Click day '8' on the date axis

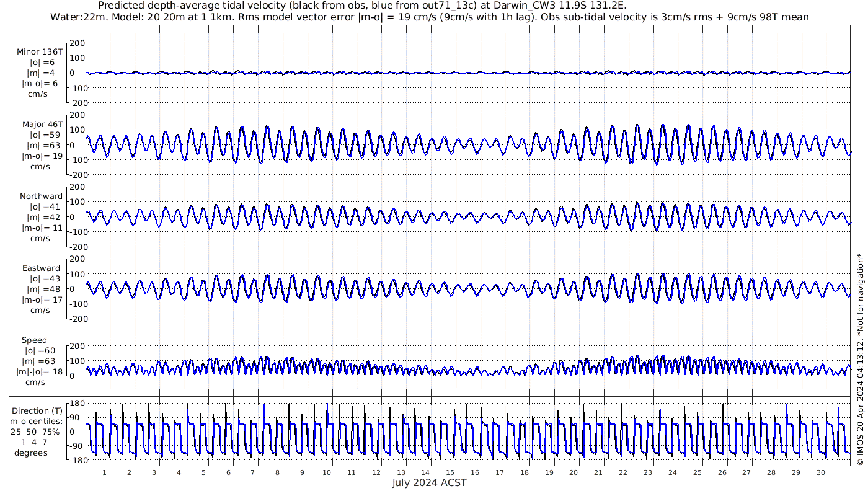pyautogui.click(x=277, y=472)
